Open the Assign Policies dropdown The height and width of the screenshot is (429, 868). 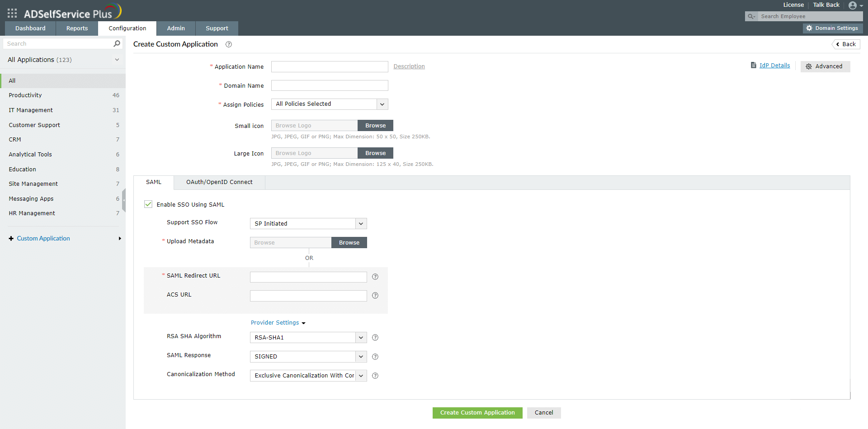tap(382, 104)
